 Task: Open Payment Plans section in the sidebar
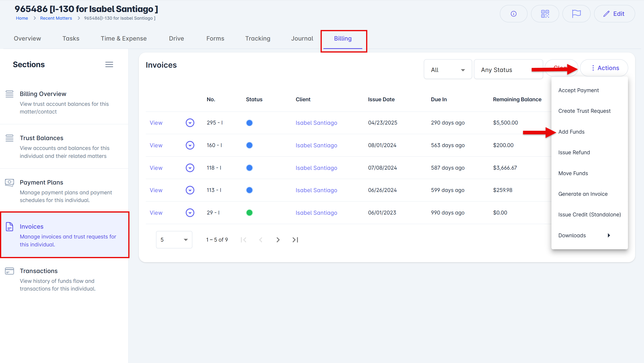(41, 182)
